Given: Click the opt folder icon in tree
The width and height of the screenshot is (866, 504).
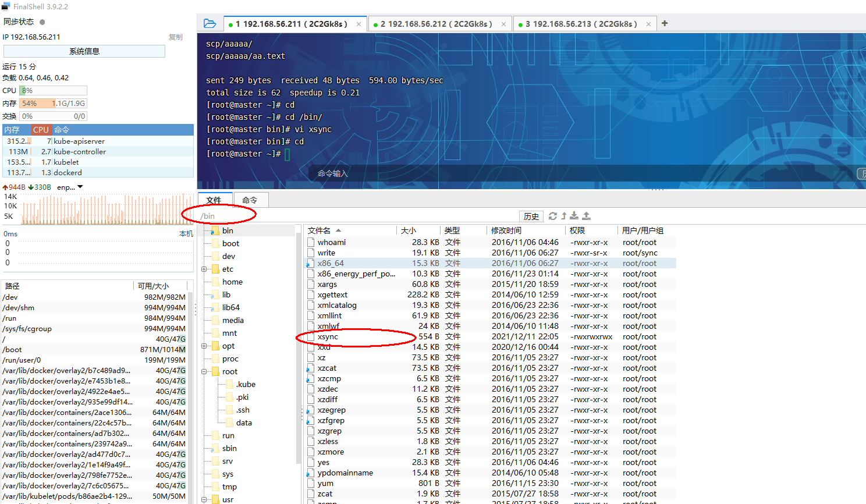Looking at the screenshot, I should [x=215, y=346].
